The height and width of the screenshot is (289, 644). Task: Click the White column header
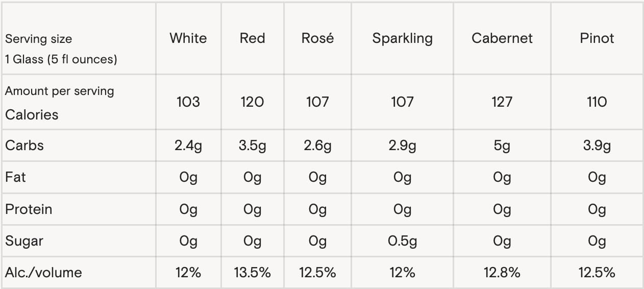188,38
